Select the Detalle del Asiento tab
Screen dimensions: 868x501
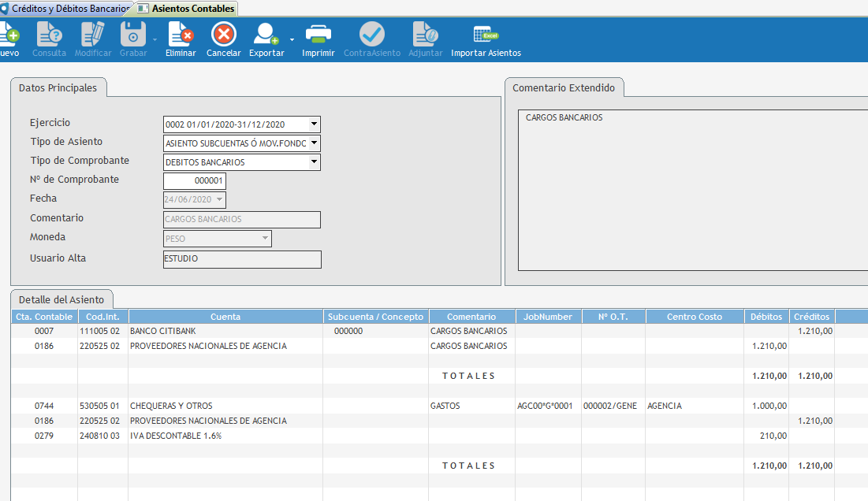tap(61, 300)
